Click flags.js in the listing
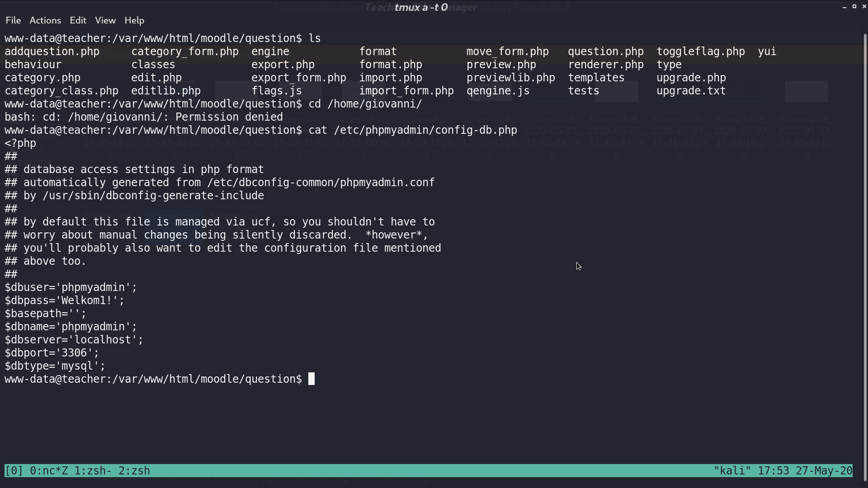Viewport: 868px width, 488px height. [x=277, y=91]
